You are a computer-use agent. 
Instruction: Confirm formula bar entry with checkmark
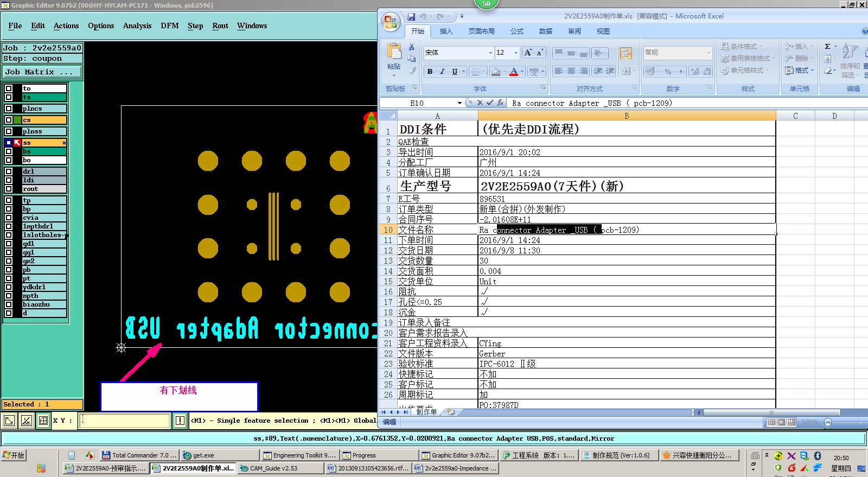490,103
